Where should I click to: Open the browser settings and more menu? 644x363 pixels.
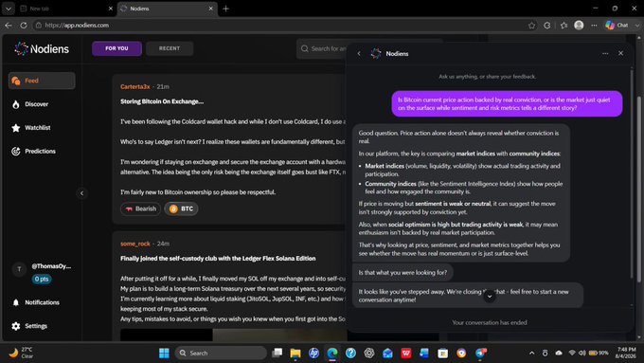click(x=594, y=25)
